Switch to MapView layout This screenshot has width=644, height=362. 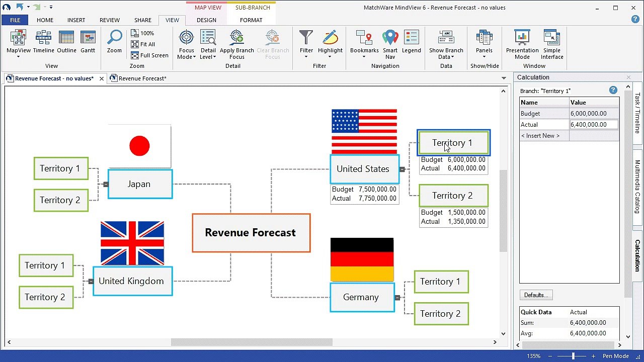(x=19, y=43)
